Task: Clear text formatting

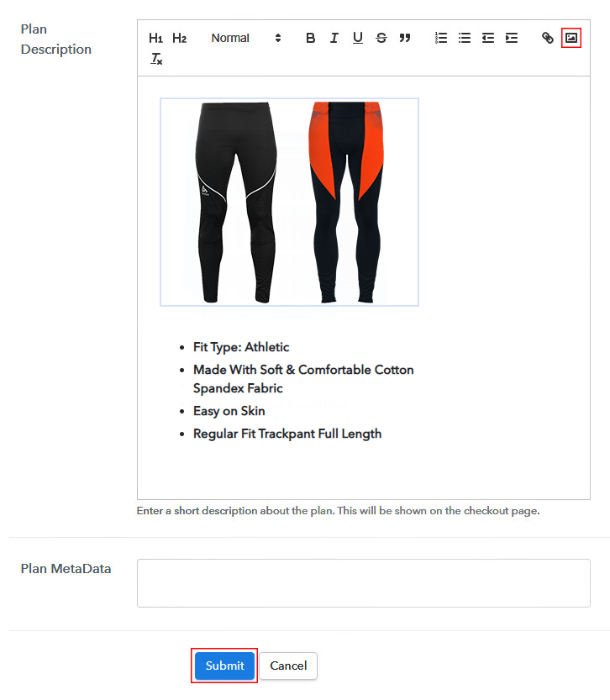Action: 156,59
